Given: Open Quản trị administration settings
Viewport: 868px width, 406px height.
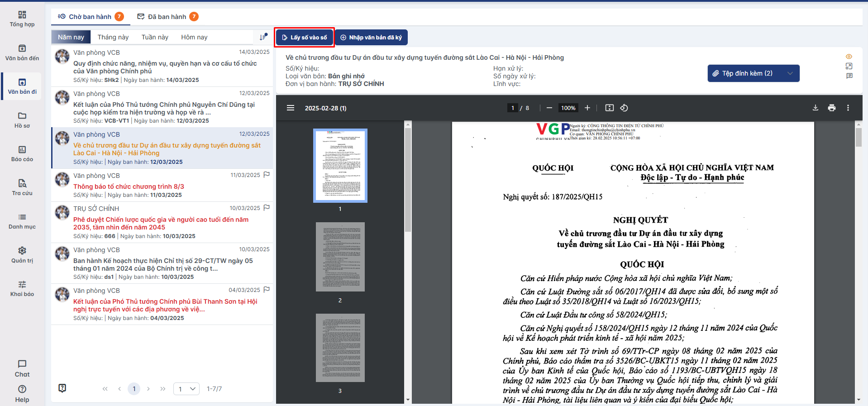Looking at the screenshot, I should click(x=22, y=255).
